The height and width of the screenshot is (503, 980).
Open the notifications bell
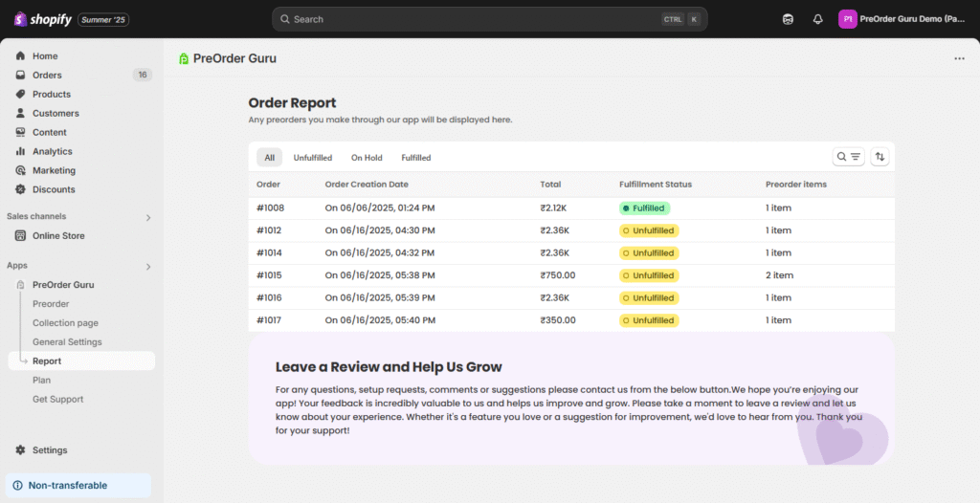pyautogui.click(x=817, y=19)
